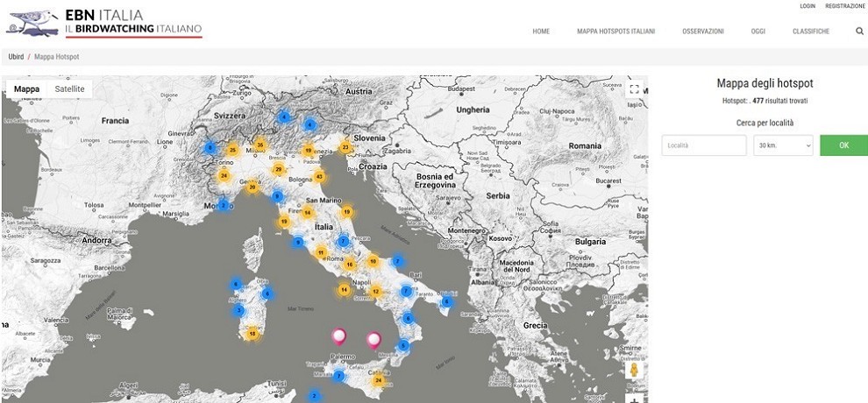Open blue cluster 8 on western Alps
Image resolution: width=868 pixels, height=403 pixels.
coord(210,147)
